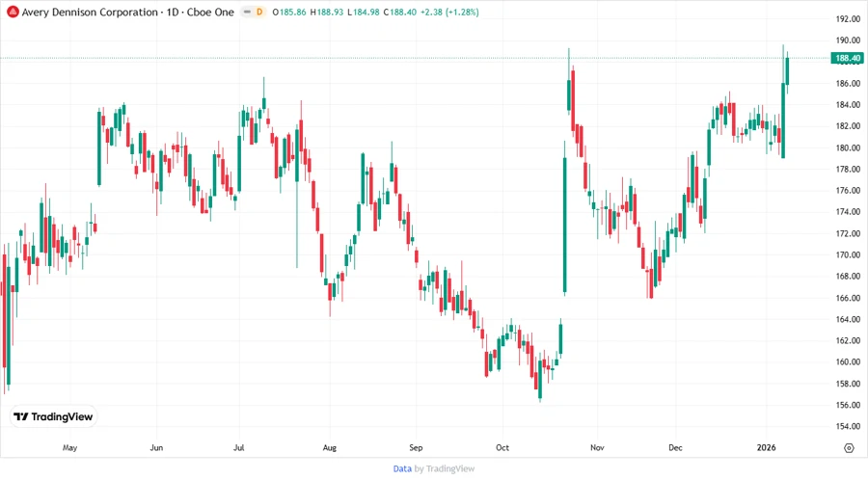868x480 pixels.
Task: Click the 166.00 price axis label
Action: (848, 298)
